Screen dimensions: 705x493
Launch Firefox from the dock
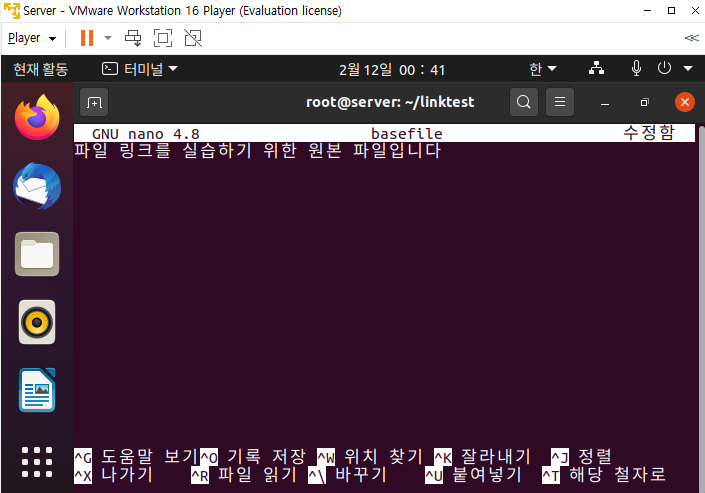(37, 117)
